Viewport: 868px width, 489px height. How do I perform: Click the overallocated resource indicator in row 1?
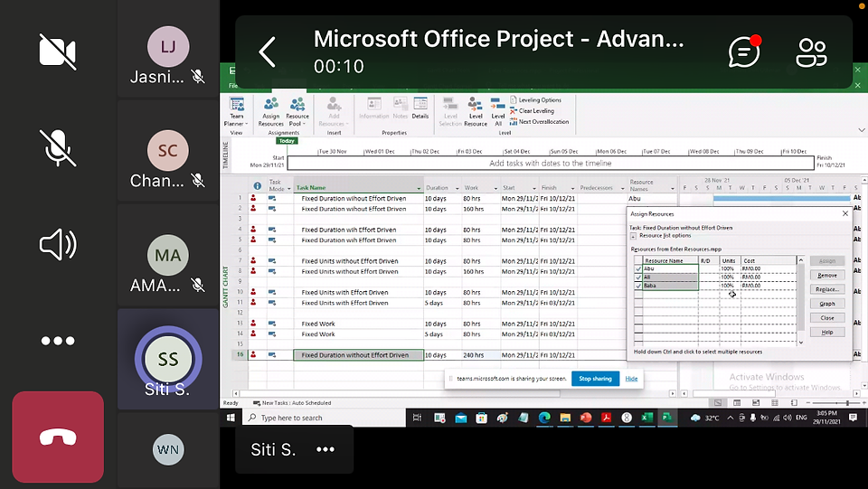tap(253, 198)
